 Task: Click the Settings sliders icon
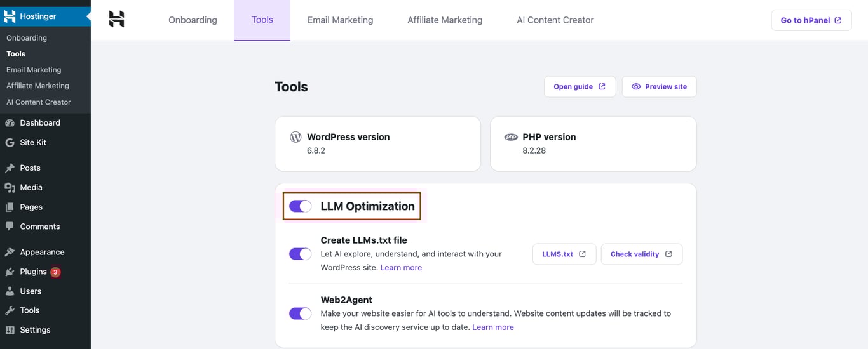coord(10,330)
